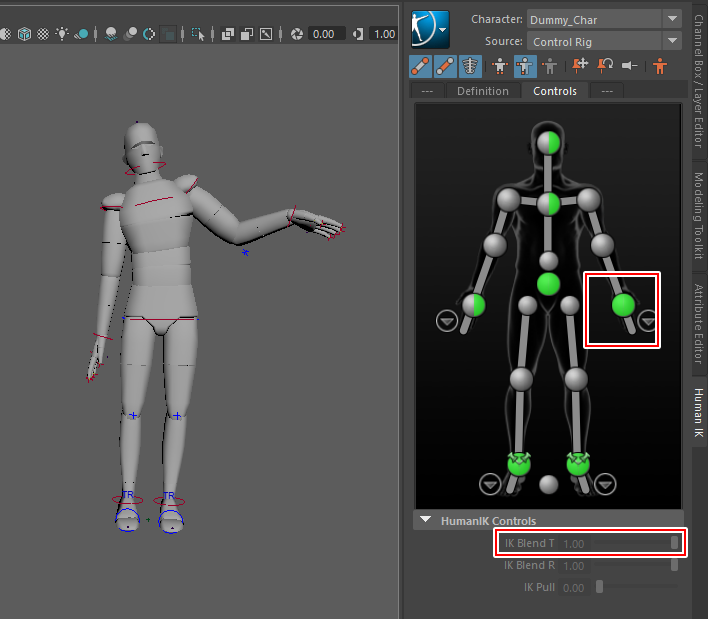Click the Pin Translation icon
The image size is (708, 619).
coord(580,66)
